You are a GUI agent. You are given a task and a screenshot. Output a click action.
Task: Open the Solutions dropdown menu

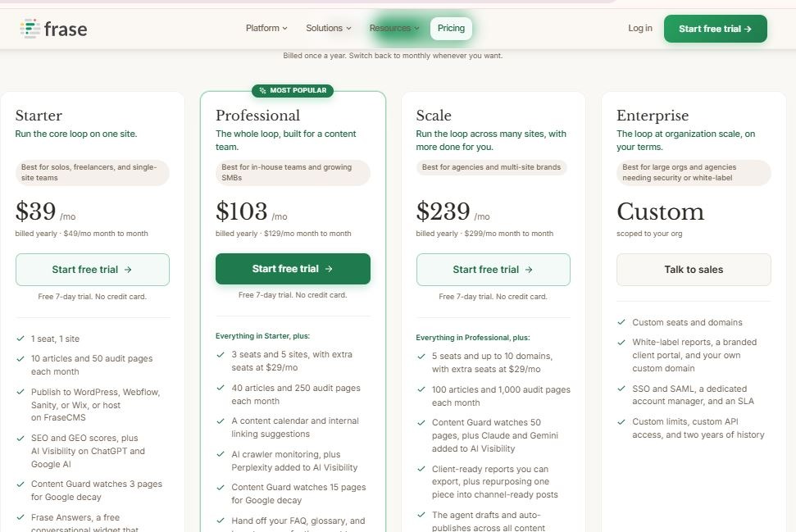(329, 28)
